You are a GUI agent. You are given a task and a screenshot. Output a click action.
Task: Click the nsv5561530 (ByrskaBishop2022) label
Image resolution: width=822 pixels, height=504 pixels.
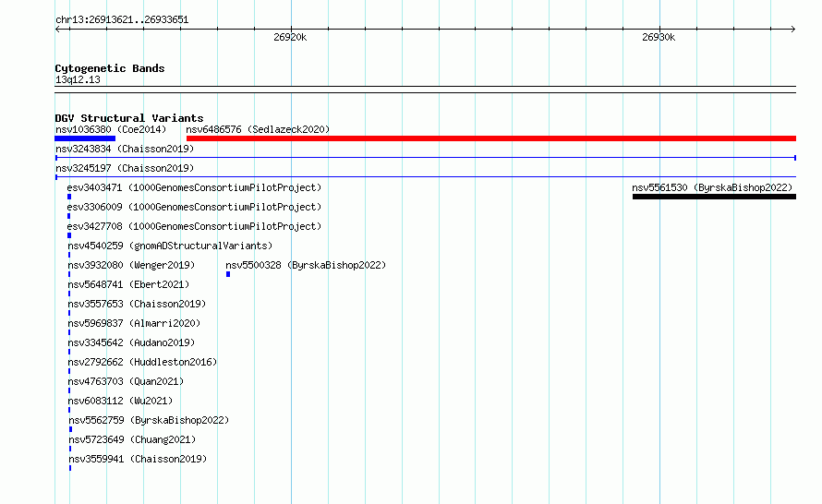pos(712,187)
